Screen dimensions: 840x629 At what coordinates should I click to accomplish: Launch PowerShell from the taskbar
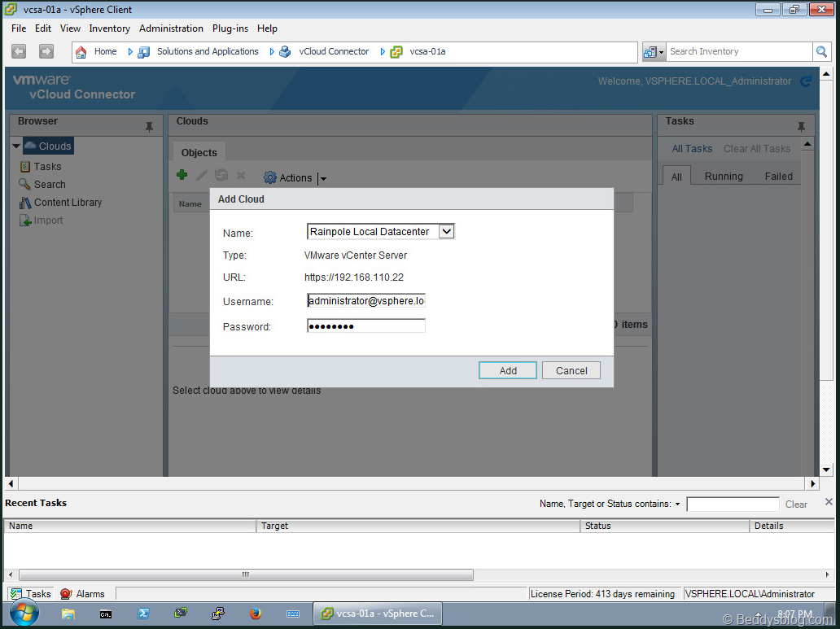click(x=143, y=614)
